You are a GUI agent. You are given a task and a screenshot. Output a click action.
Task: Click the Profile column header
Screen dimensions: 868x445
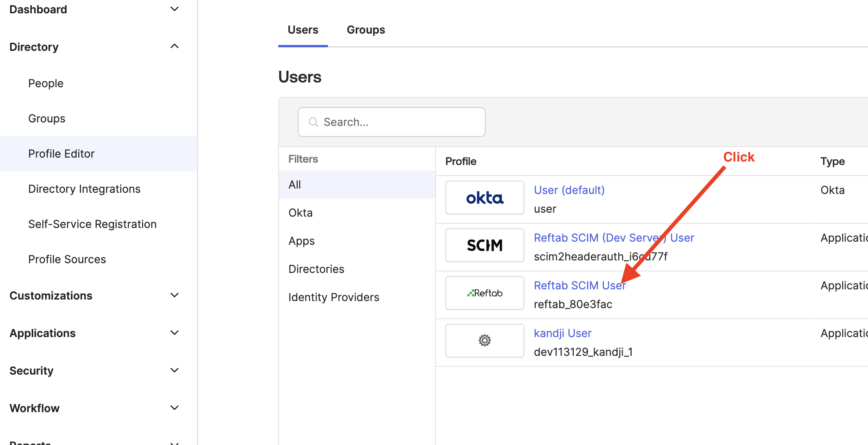pos(461,161)
